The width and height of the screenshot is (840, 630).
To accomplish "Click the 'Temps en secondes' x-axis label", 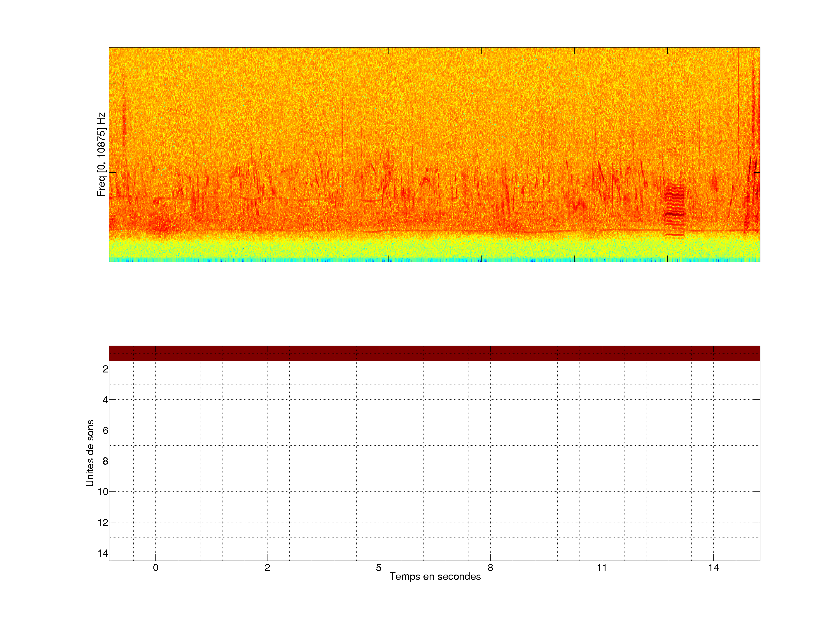I will (x=435, y=576).
